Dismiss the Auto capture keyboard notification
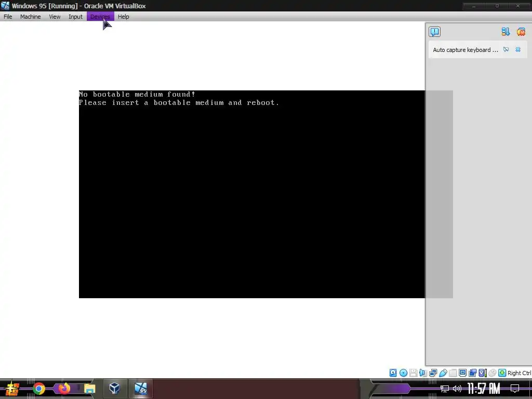 pos(518,49)
